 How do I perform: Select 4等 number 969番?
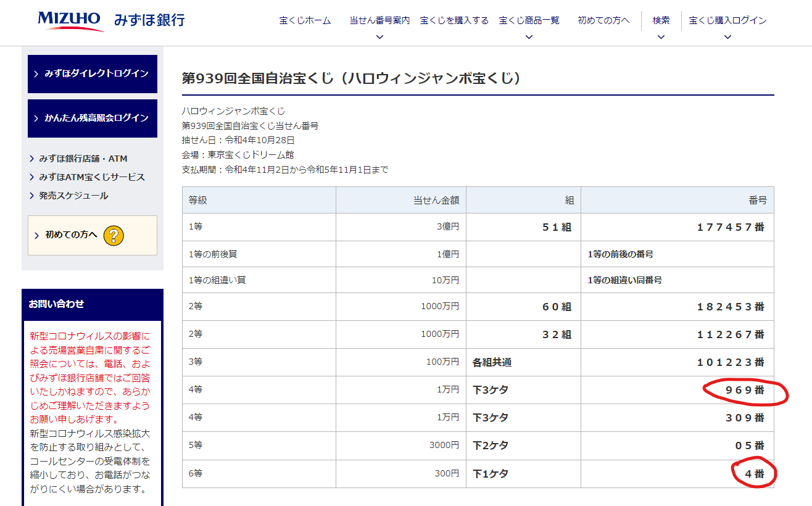coord(745,390)
